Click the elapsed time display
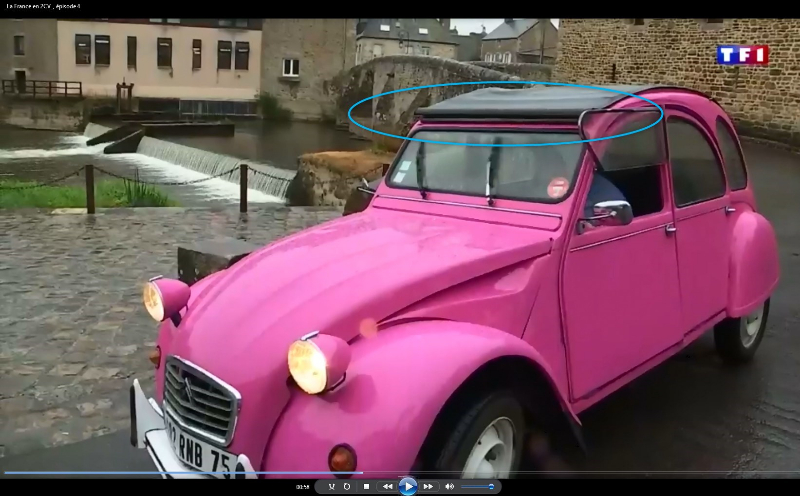This screenshot has height=496, width=800. (x=302, y=486)
